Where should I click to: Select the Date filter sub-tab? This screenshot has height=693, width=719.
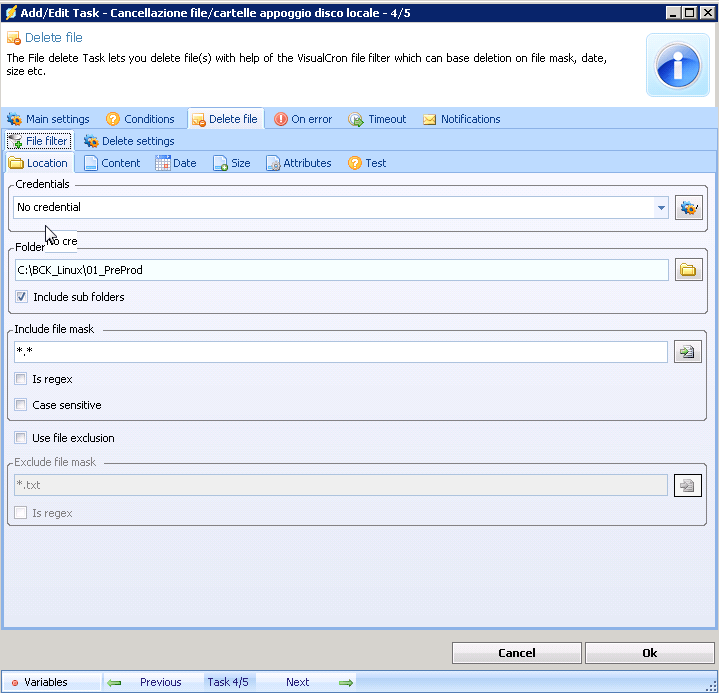coord(176,163)
